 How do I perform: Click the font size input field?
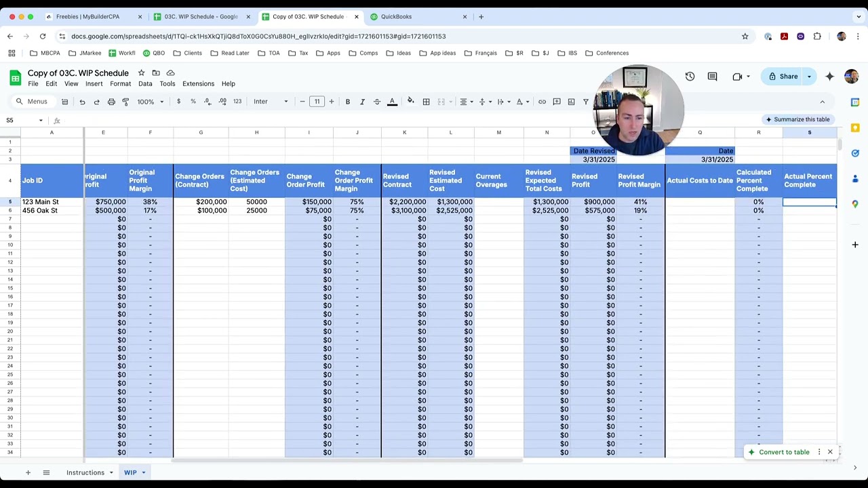(317, 102)
